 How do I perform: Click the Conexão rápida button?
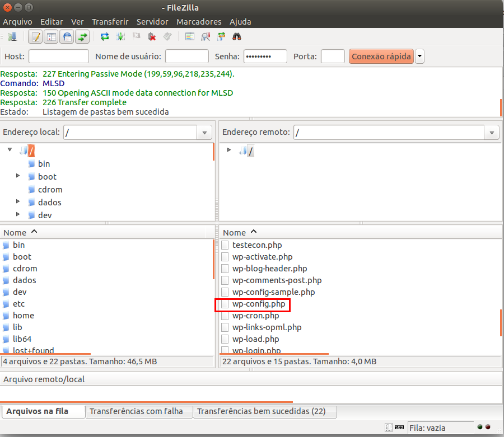pos(381,57)
